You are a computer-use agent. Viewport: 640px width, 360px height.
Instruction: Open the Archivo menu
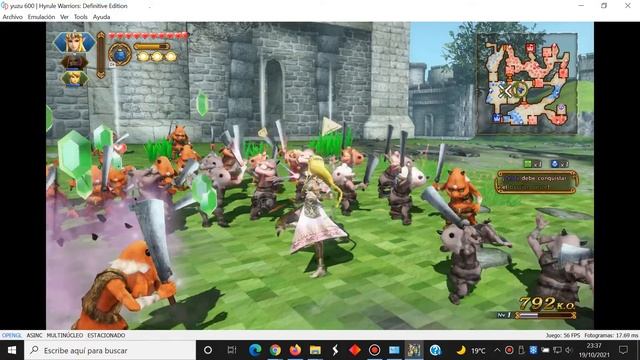point(12,17)
